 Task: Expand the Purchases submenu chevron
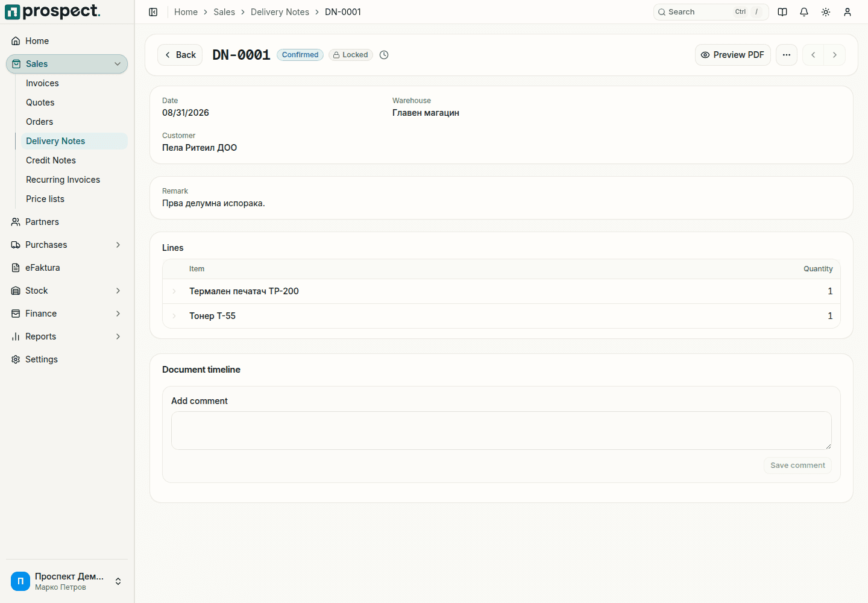[118, 245]
